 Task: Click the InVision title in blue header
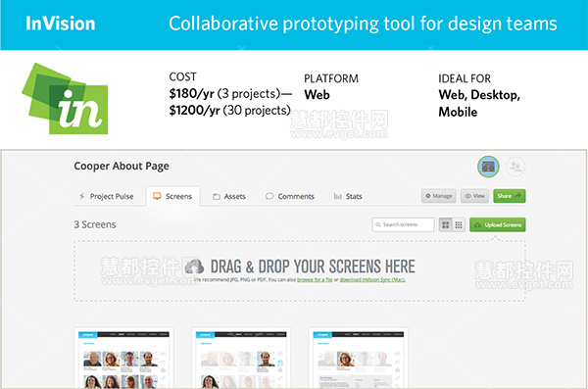61,24
